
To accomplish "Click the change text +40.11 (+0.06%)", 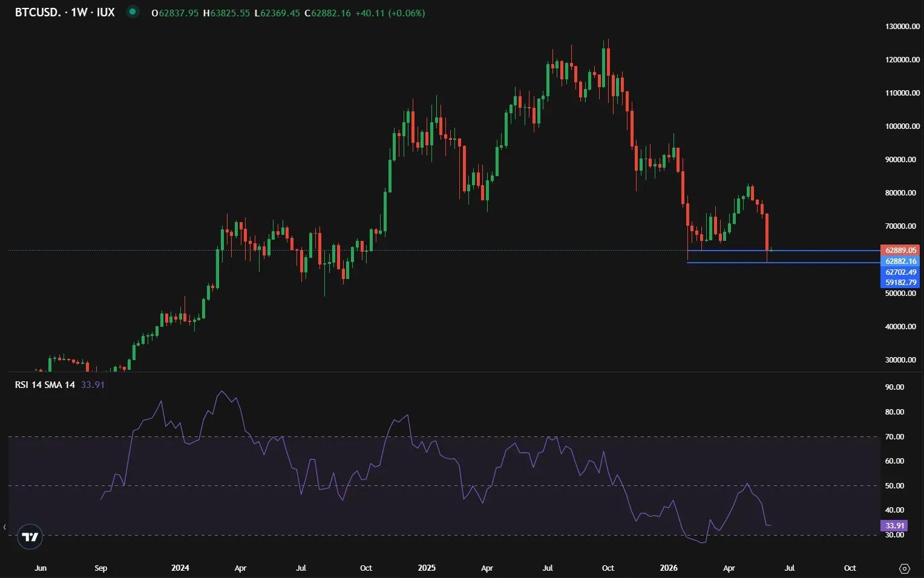I will [x=390, y=13].
